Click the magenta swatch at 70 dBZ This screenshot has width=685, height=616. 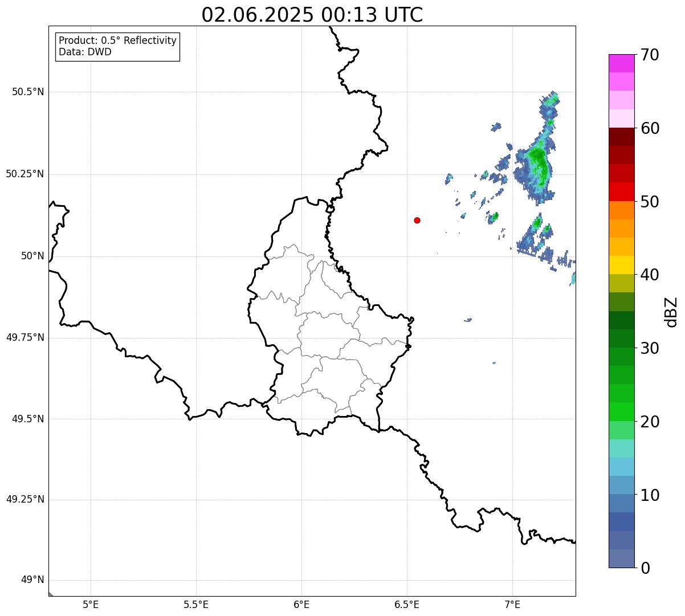click(x=622, y=63)
